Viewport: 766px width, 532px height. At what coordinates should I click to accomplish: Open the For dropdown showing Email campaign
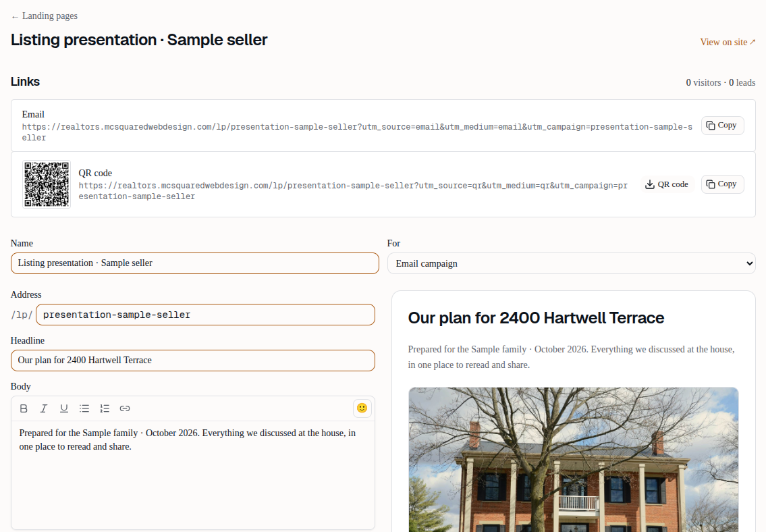point(571,263)
